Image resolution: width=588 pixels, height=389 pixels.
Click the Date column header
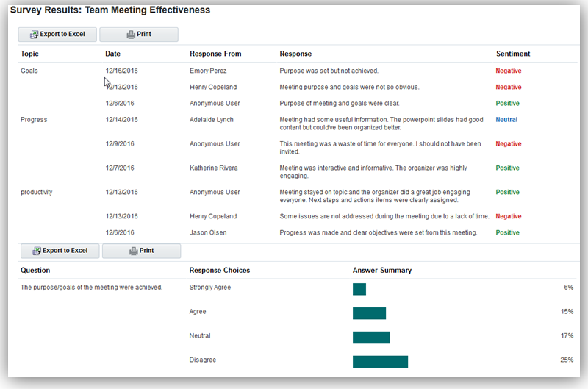coord(112,54)
